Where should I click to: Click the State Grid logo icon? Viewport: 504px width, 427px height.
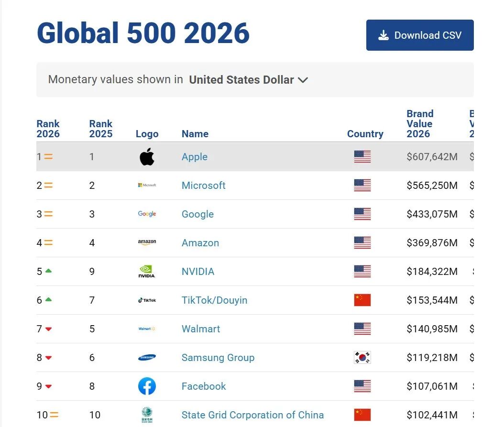[x=147, y=415]
